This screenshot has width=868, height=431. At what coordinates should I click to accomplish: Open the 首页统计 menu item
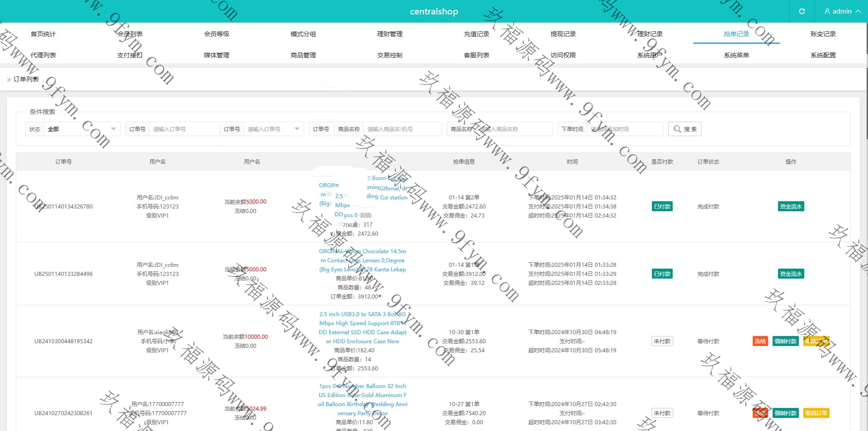point(43,34)
